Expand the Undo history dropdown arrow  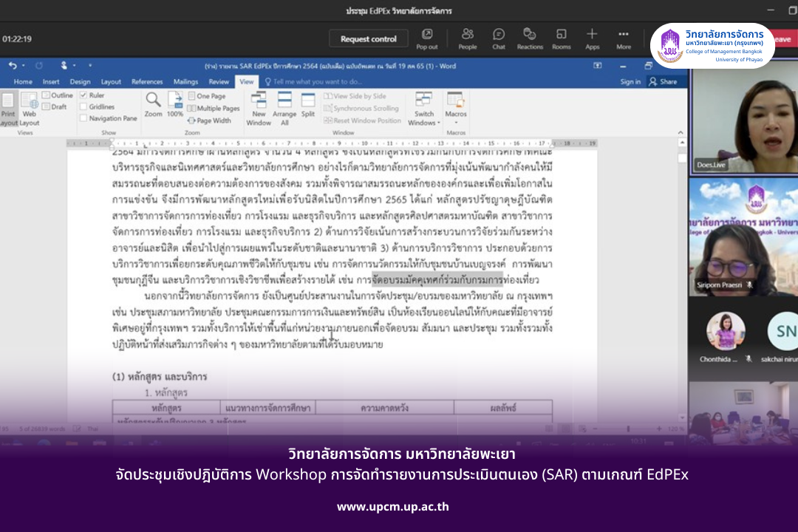(24, 66)
